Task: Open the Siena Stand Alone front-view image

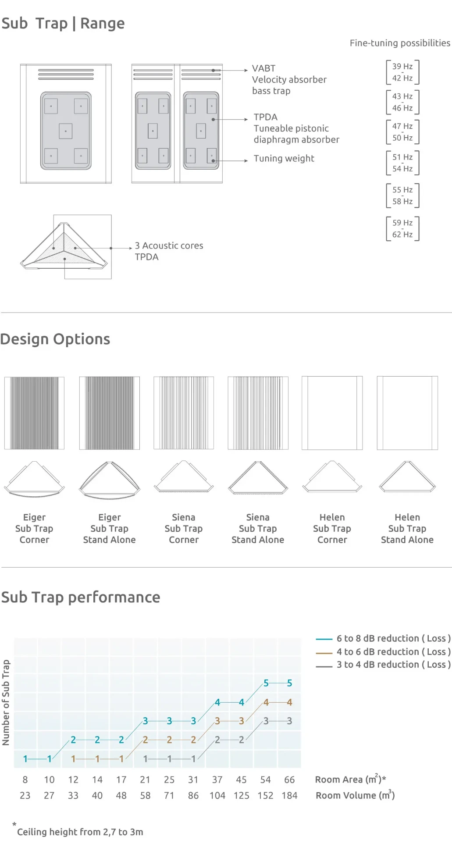Action: click(258, 413)
